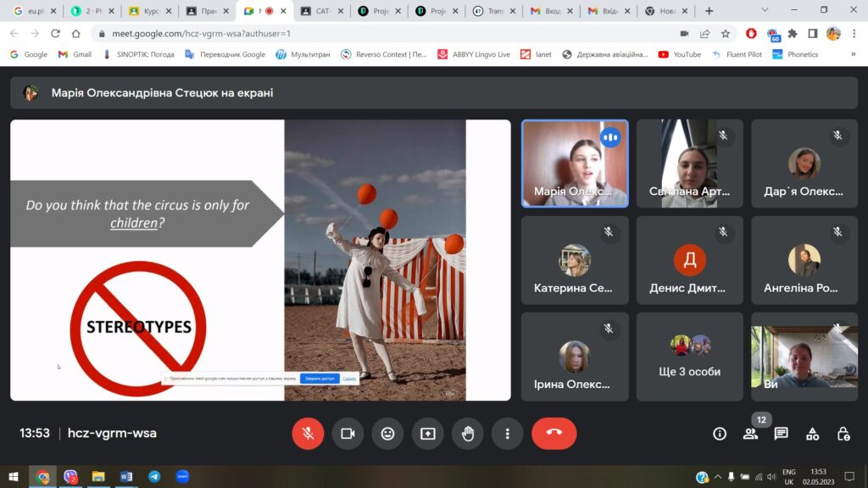This screenshot has width=868, height=488.
Task: Expand the Windows system tray hidden icons
Action: click(x=718, y=477)
